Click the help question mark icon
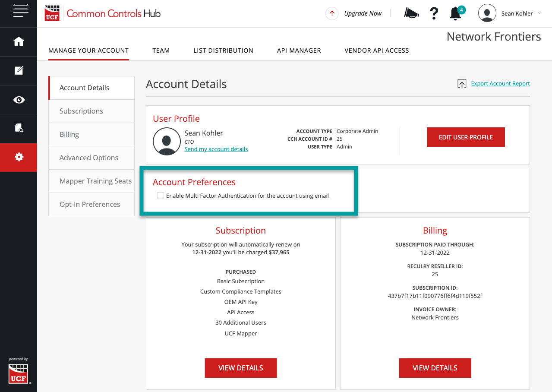552x392 pixels. click(433, 13)
